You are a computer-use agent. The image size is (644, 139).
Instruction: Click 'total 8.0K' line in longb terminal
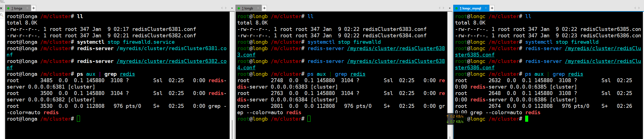[252, 23]
